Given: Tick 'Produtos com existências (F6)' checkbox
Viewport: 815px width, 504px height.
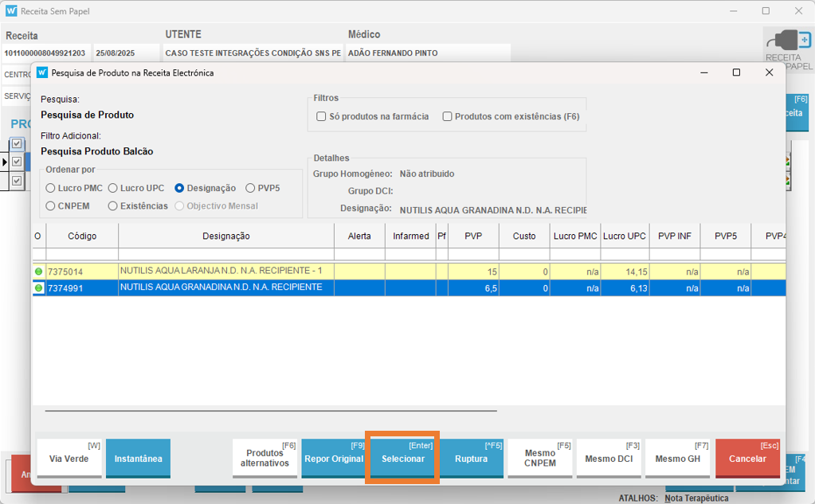Looking at the screenshot, I should tap(447, 116).
